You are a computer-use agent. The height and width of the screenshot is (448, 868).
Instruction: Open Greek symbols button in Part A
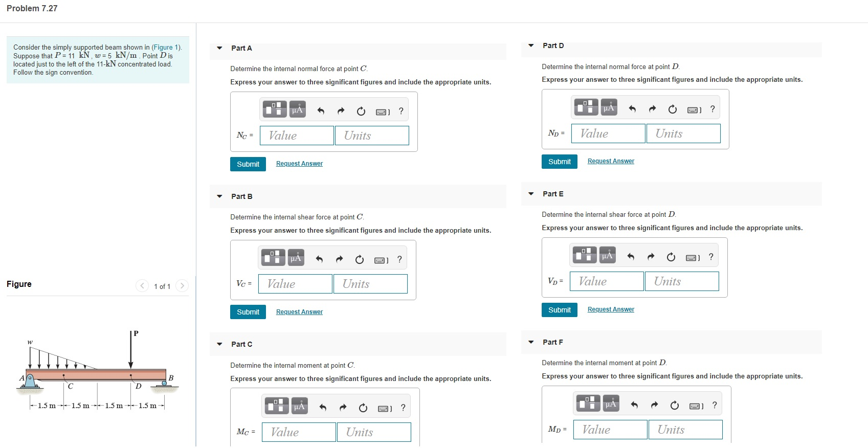pos(298,109)
